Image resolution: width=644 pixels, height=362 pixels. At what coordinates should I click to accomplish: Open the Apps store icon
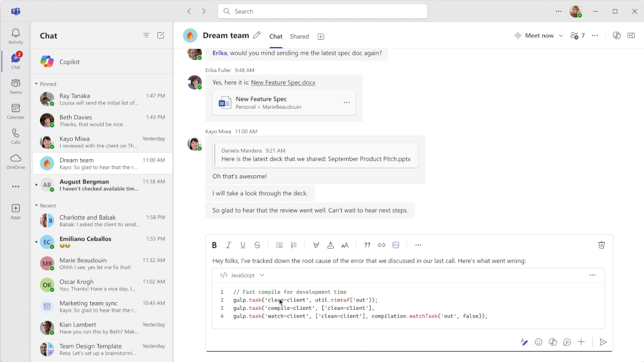click(x=15, y=211)
